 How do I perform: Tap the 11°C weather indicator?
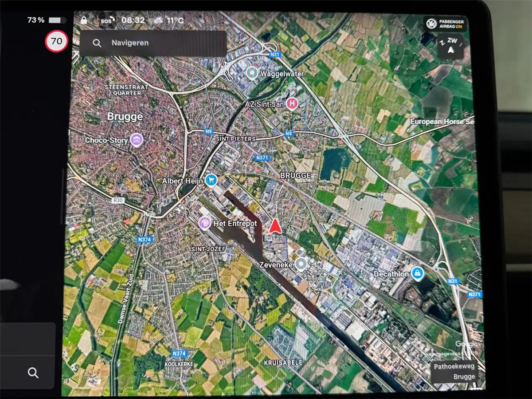(169, 20)
